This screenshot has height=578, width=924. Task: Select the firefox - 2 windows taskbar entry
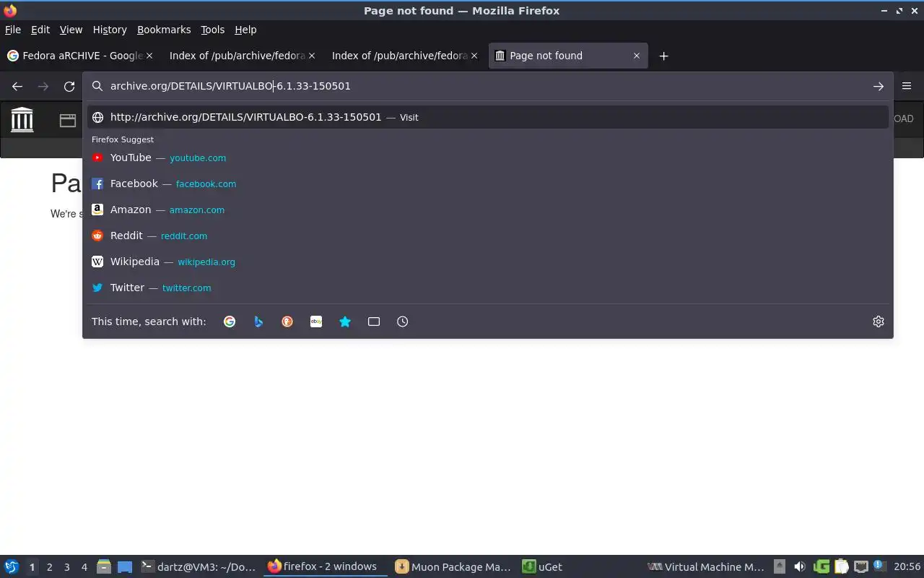pos(323,566)
